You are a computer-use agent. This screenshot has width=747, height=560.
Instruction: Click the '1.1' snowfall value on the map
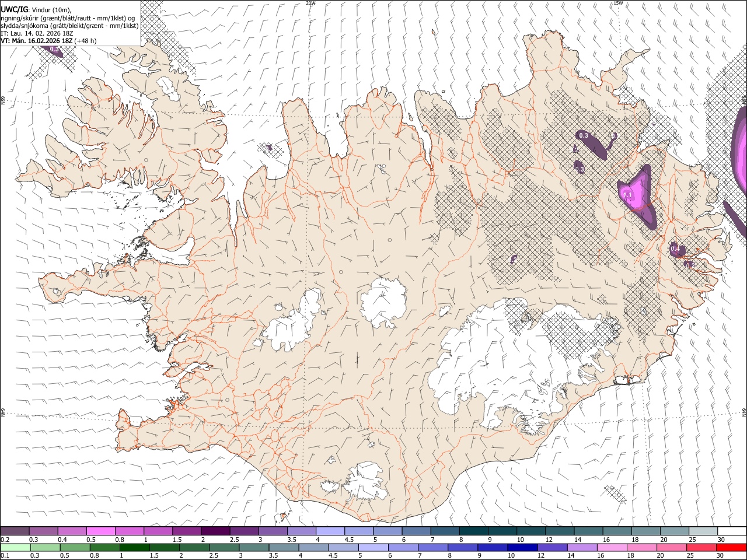pos(628,194)
